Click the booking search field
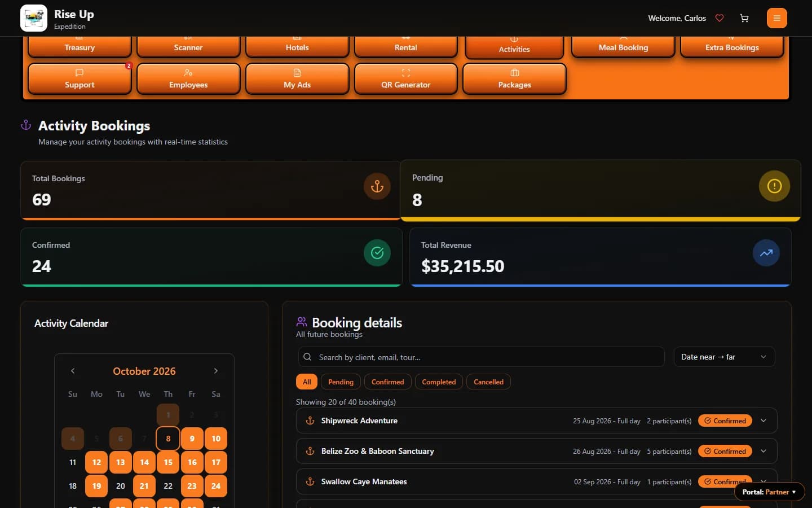 (481, 357)
